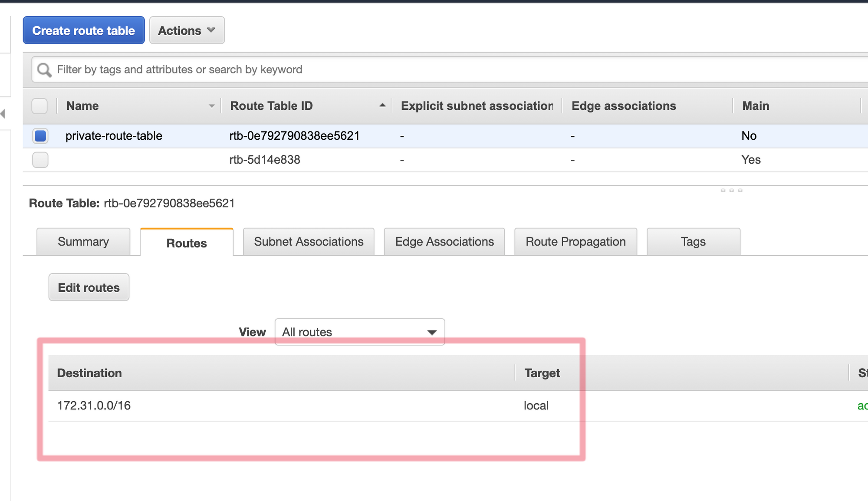Click the search magnifier icon in filter bar
The width and height of the screenshot is (868, 501).
(44, 70)
